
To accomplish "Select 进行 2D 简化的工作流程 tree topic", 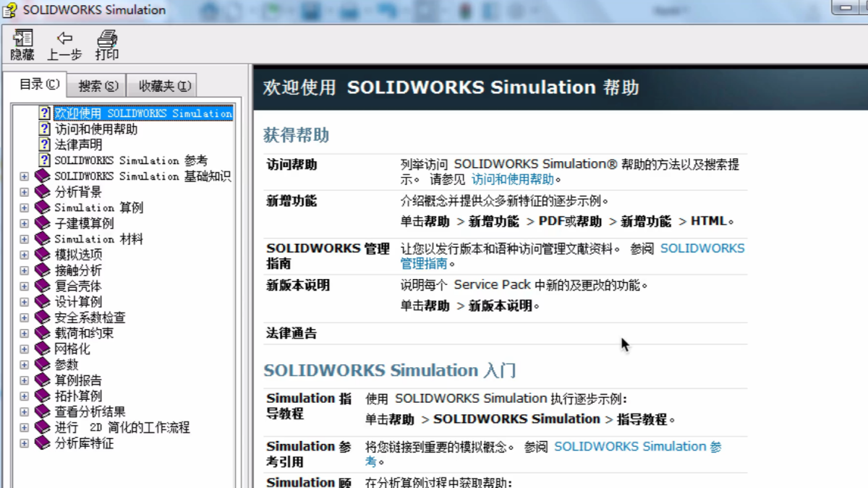I will (x=122, y=427).
